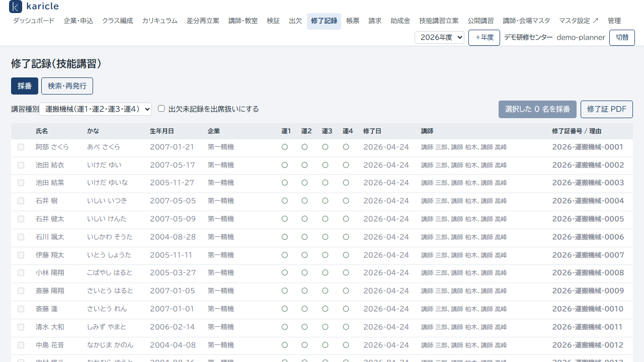644x362 pixels.
Task: Select the checkbox for 中島 花音
Action: 21,345
